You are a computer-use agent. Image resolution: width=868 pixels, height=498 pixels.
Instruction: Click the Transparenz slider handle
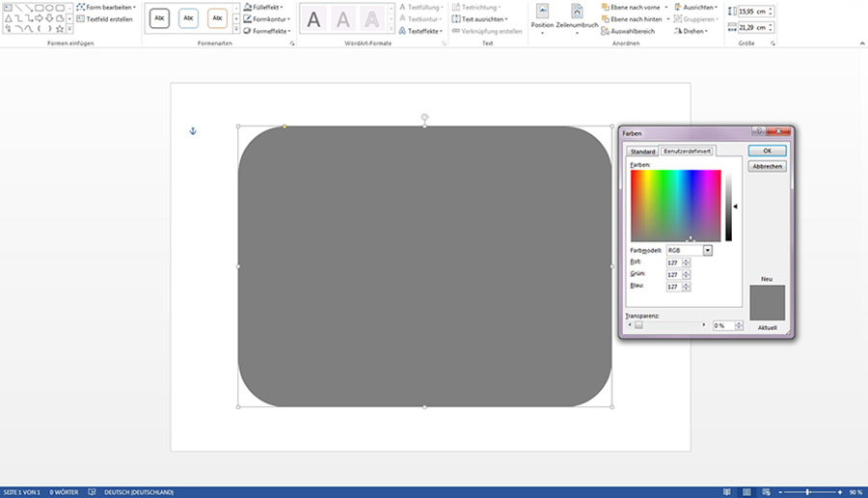click(x=637, y=325)
